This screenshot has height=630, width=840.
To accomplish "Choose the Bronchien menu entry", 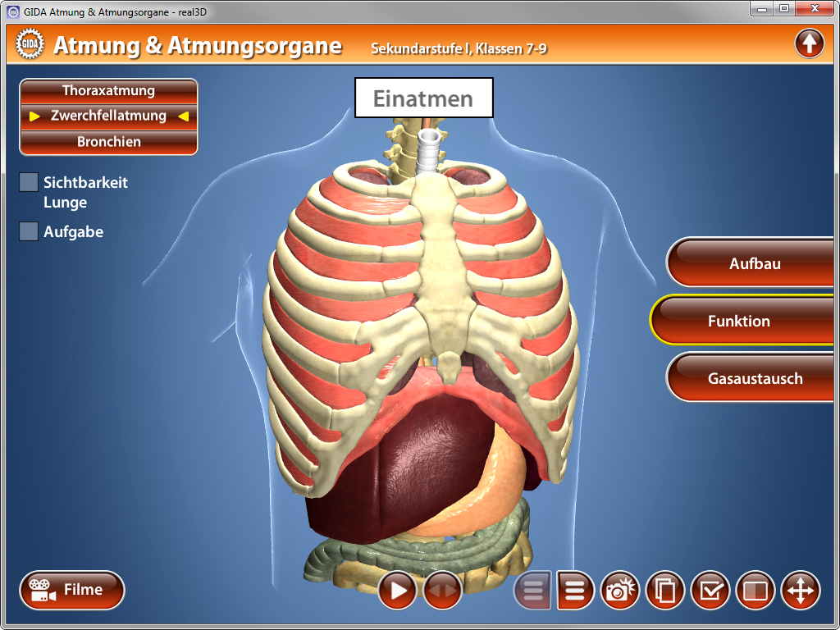I will coord(108,142).
